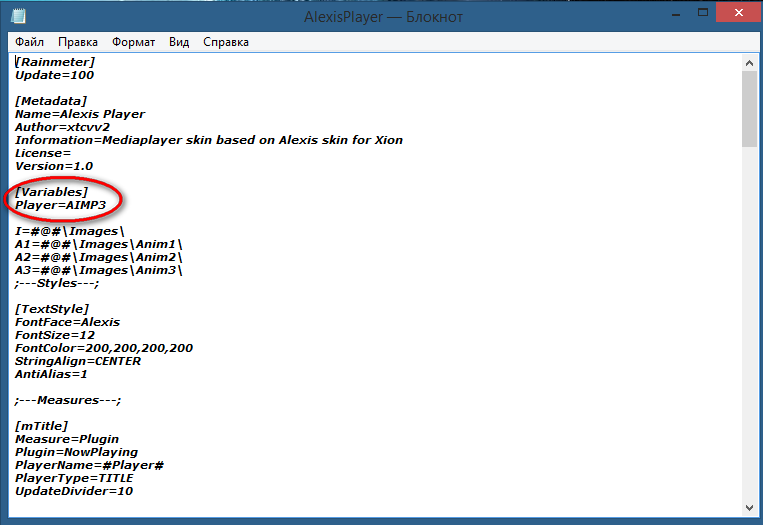This screenshot has width=763, height=525.
Task: Click the "[Variables]" section header
Action: pyautogui.click(x=52, y=192)
